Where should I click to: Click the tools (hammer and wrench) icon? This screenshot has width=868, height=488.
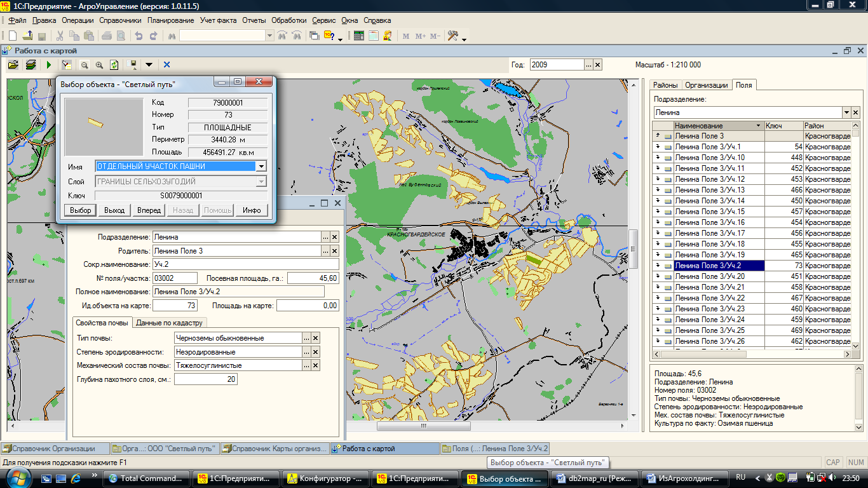(x=453, y=36)
